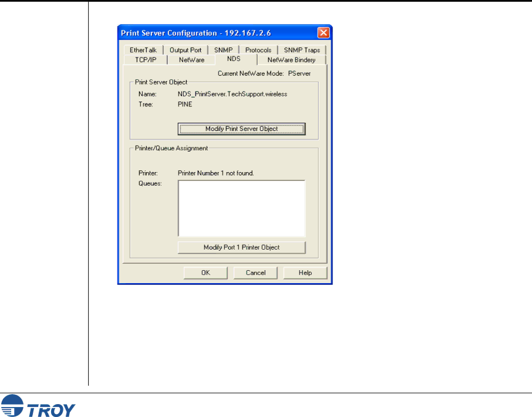
Task: Open the SNMP Traps tab
Action: click(x=302, y=51)
